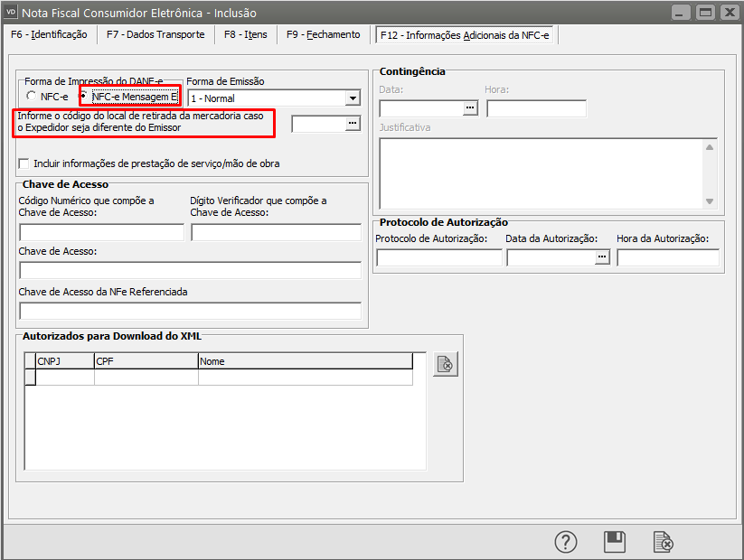Open the F8 - Itens tab

point(246,35)
